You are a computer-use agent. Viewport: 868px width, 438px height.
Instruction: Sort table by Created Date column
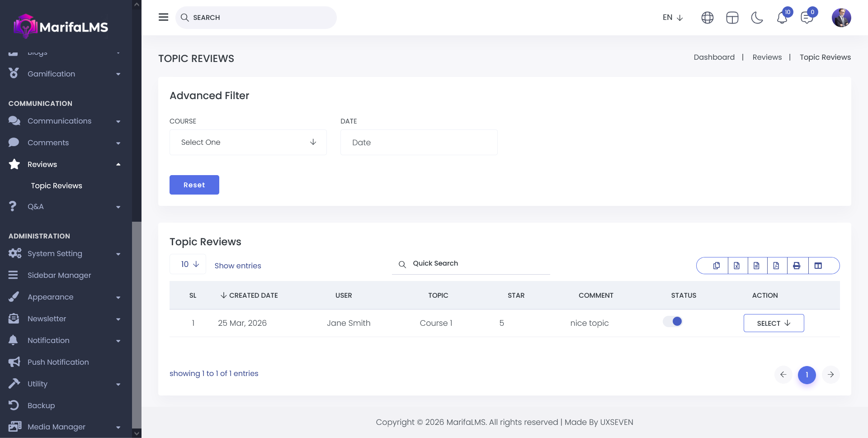[249, 295]
